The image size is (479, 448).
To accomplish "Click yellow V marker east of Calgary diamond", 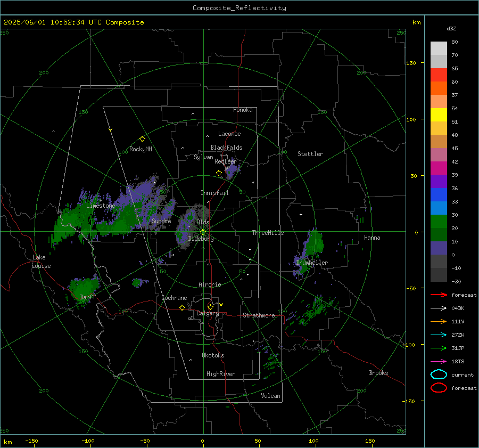I will click(x=221, y=305).
